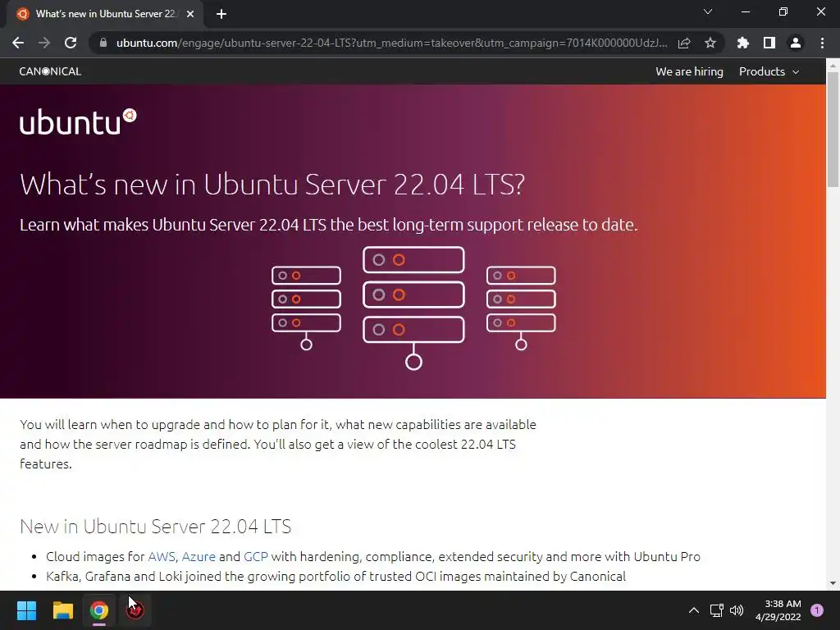Click the scrollbar down arrow
The image size is (840, 630).
click(833, 583)
